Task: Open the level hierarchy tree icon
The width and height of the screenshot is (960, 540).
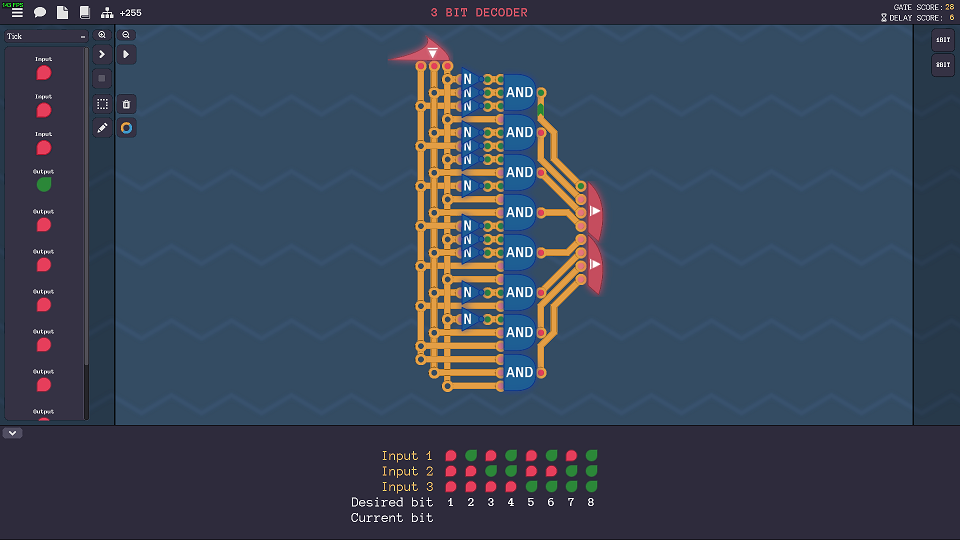Action: tap(107, 13)
